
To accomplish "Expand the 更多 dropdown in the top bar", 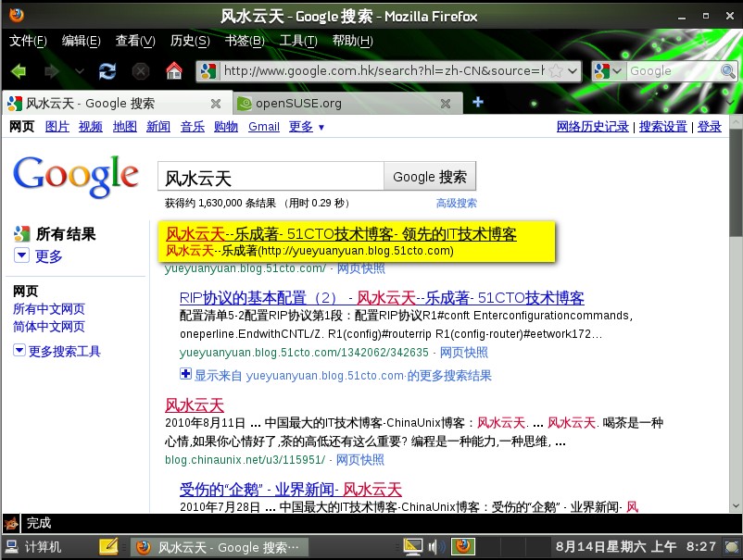I will (x=307, y=127).
